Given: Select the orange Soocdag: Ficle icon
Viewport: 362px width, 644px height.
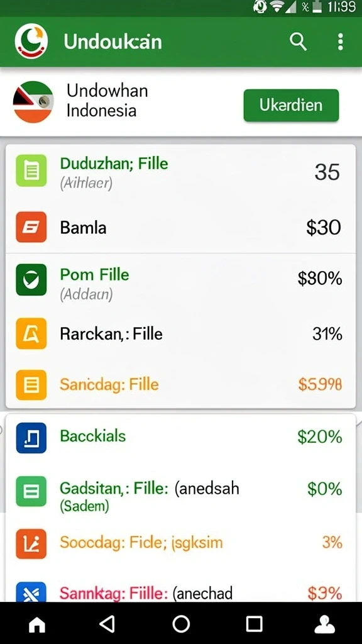Looking at the screenshot, I should point(31,544).
